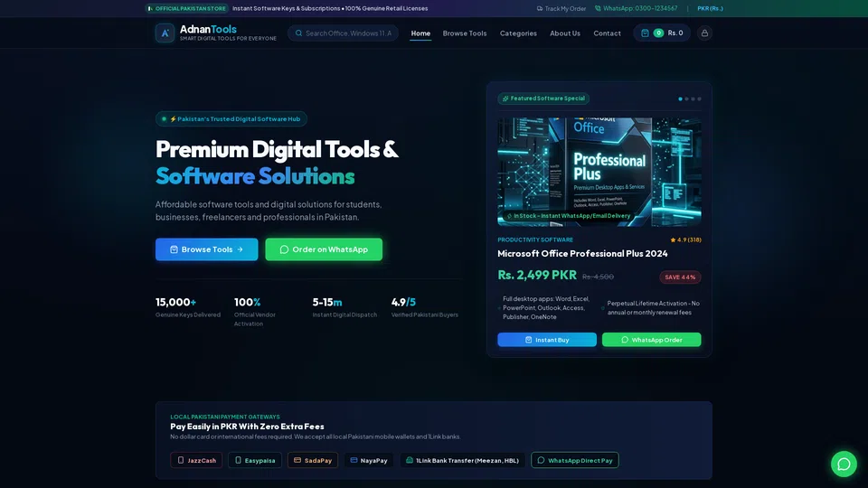The height and width of the screenshot is (488, 868).
Task: Click the AdnanTools logo icon
Action: 165,33
